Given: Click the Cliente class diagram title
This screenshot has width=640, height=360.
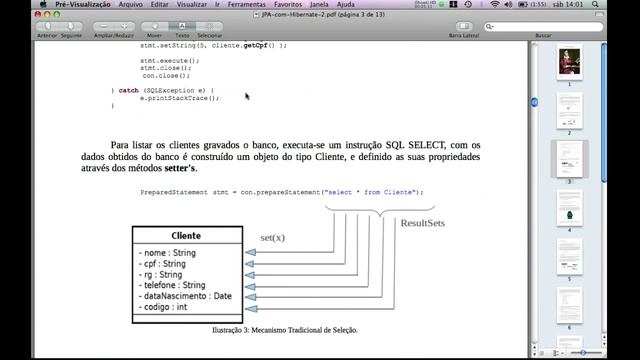Looking at the screenshot, I should pyautogui.click(x=186, y=236).
